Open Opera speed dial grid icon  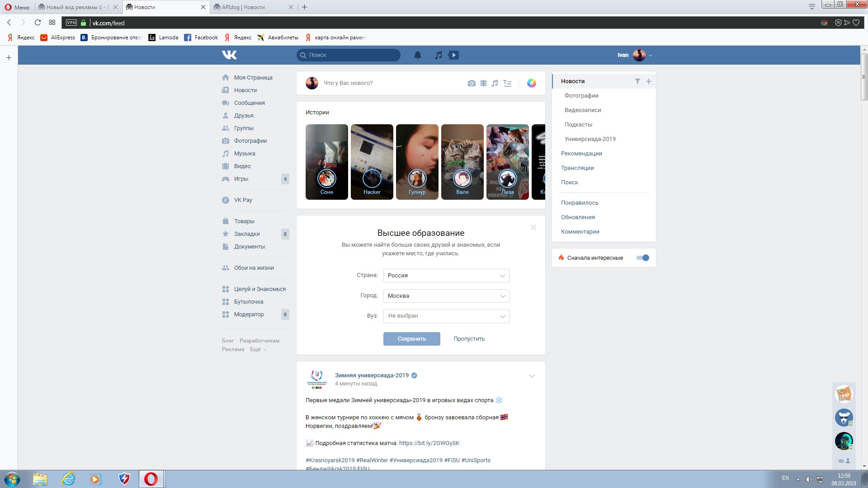click(x=52, y=23)
